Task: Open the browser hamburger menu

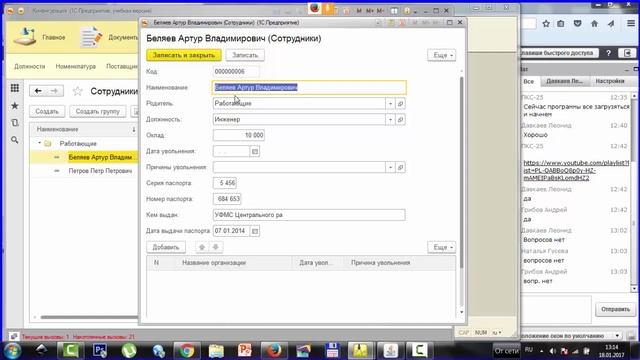Action: (x=631, y=24)
